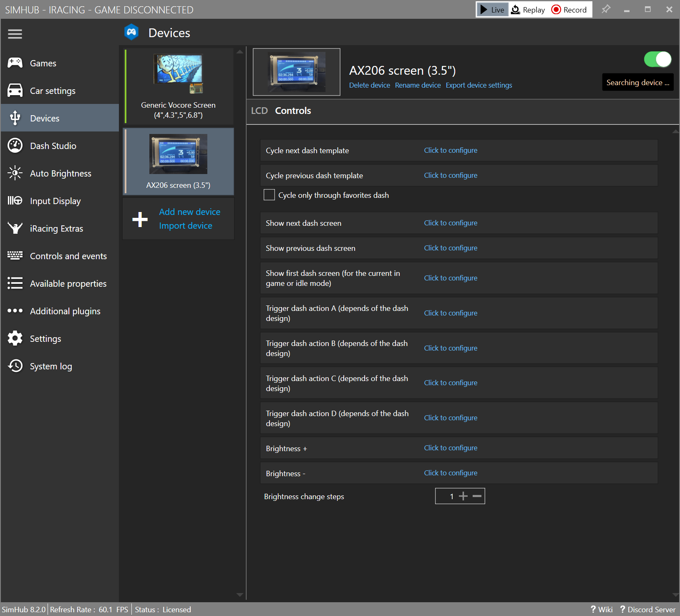The width and height of the screenshot is (680, 616).
Task: Switch to the LCD tab
Action: click(x=259, y=111)
